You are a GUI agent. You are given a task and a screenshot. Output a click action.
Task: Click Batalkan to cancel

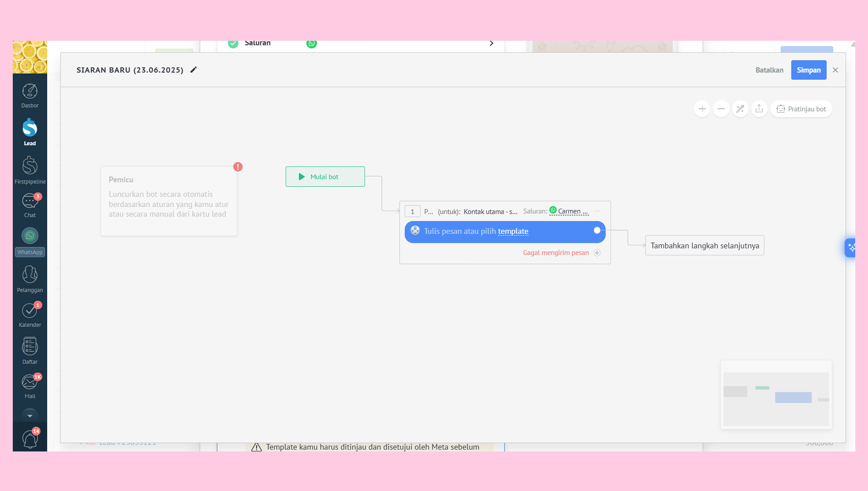[x=769, y=70]
